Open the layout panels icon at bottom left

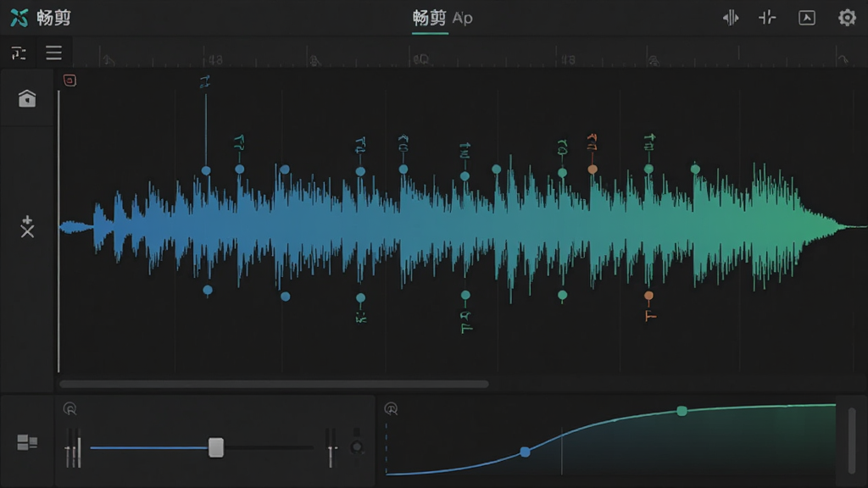click(27, 442)
